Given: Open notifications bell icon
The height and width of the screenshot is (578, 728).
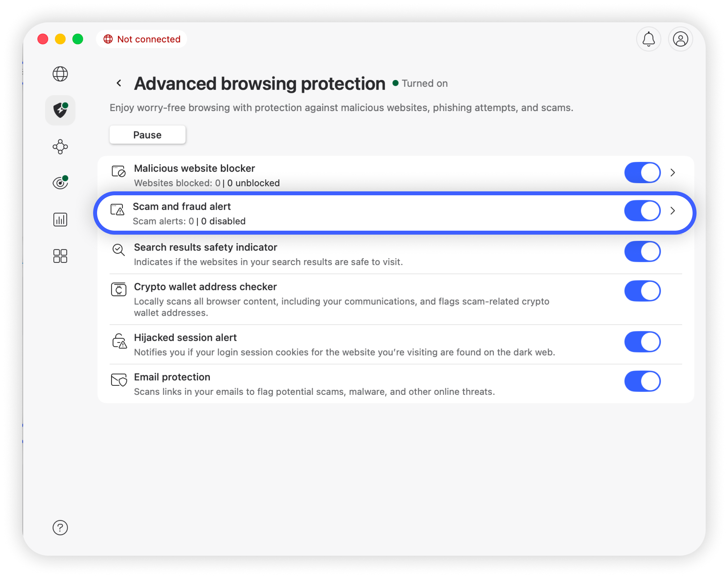Looking at the screenshot, I should click(x=648, y=39).
